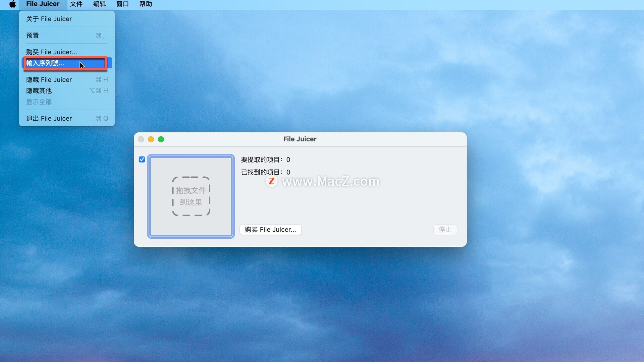This screenshot has width=644, height=362.
Task: Zoom window with the green button
Action: [161, 139]
